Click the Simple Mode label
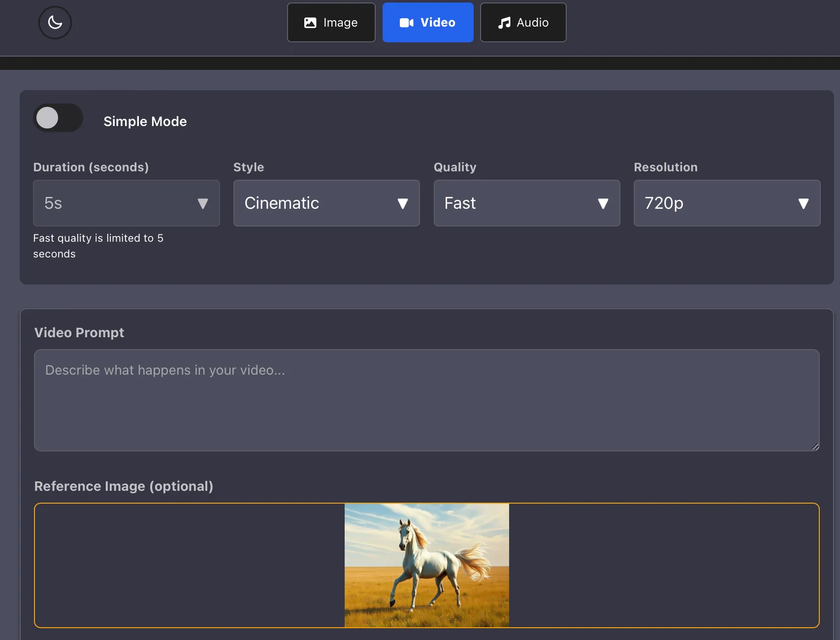The height and width of the screenshot is (640, 840). (x=145, y=122)
